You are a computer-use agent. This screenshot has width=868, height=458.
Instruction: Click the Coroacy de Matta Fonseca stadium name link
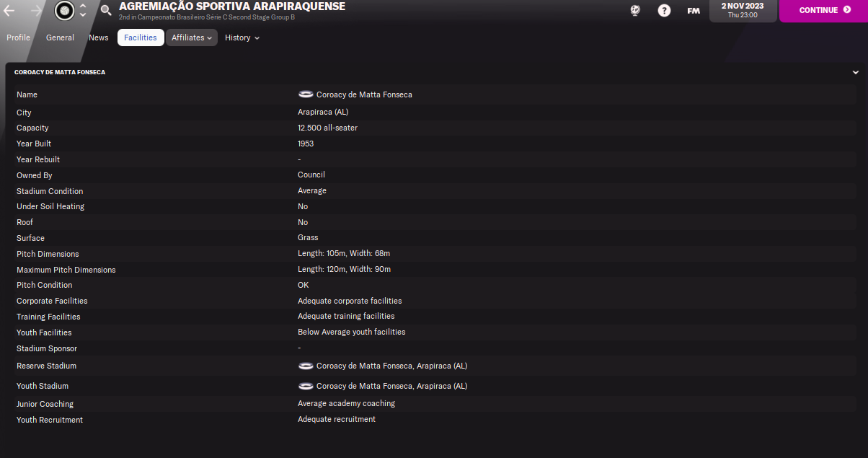364,94
